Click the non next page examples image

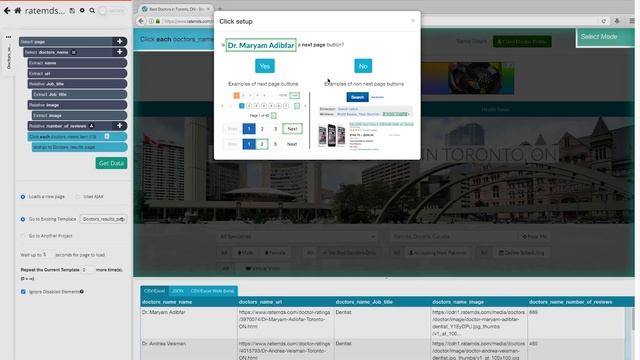click(x=366, y=121)
